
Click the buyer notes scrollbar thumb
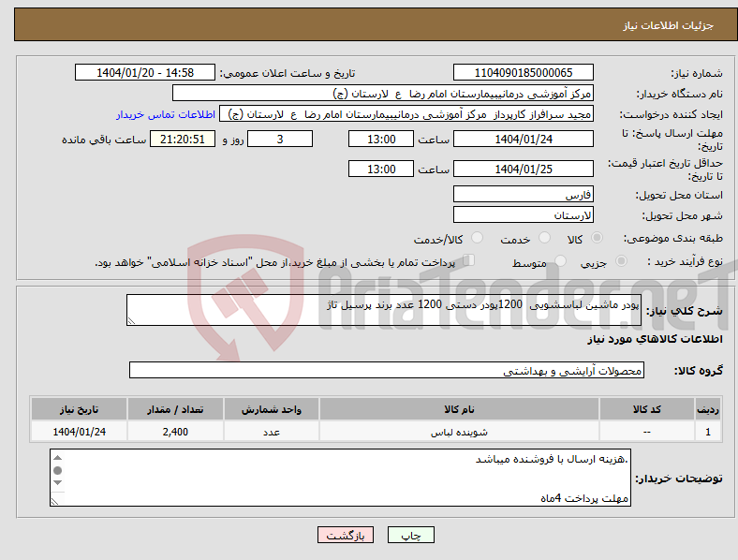point(57,471)
